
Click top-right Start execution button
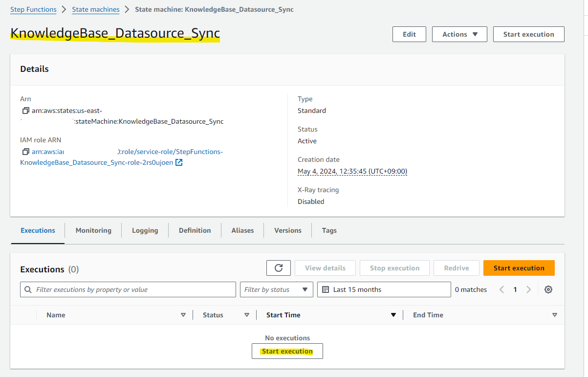point(529,34)
